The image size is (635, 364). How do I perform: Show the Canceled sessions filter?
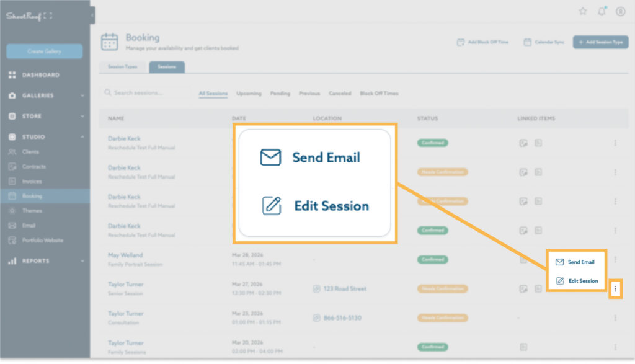[340, 94]
